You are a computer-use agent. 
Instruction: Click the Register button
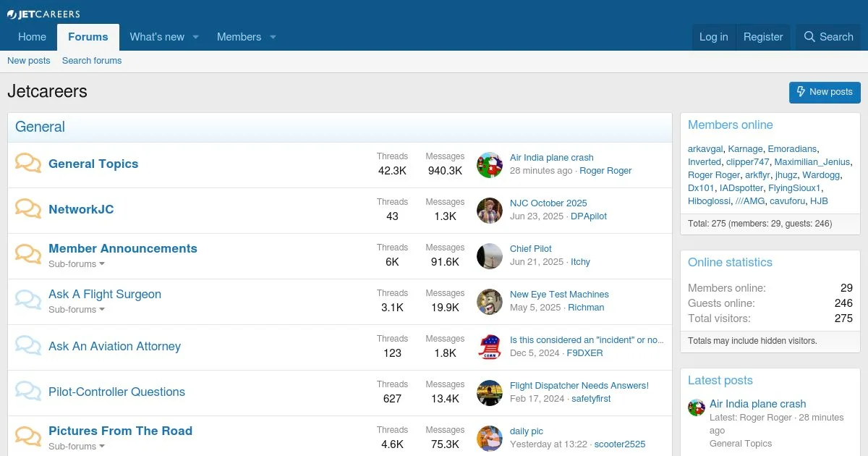tap(763, 37)
